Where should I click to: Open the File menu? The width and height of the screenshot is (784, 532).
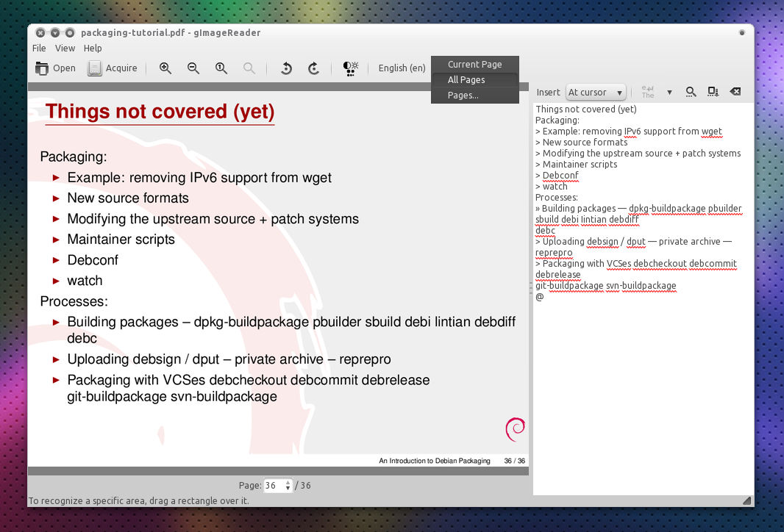click(39, 48)
